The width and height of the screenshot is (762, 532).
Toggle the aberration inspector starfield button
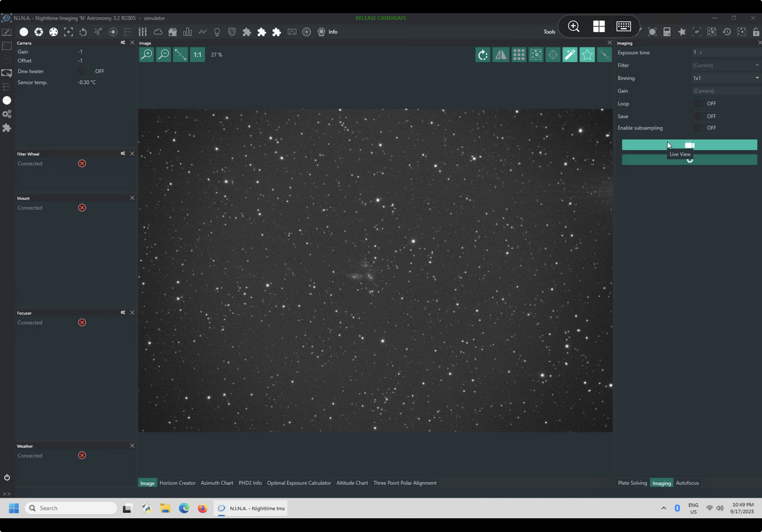click(536, 54)
